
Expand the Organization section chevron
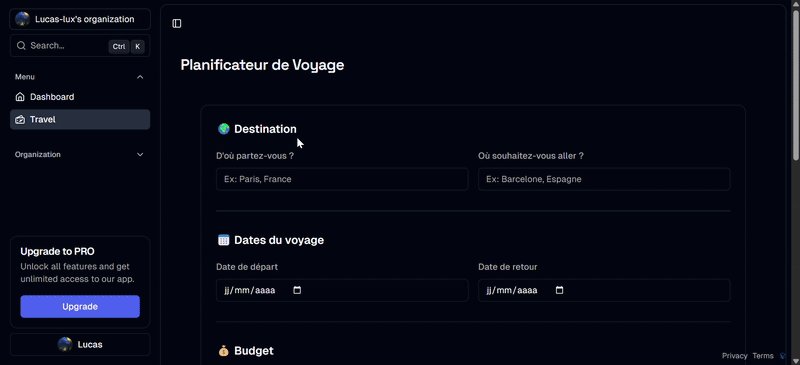pos(140,155)
